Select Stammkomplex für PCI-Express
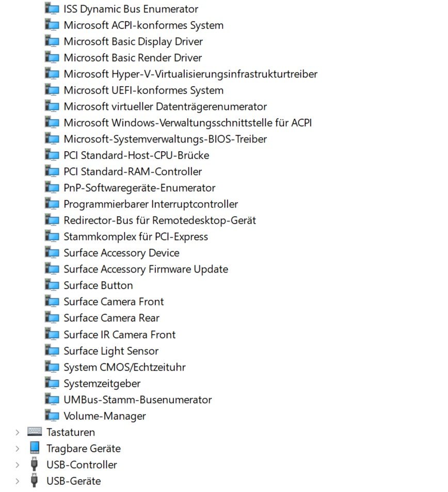The width and height of the screenshot is (448, 492). click(136, 237)
